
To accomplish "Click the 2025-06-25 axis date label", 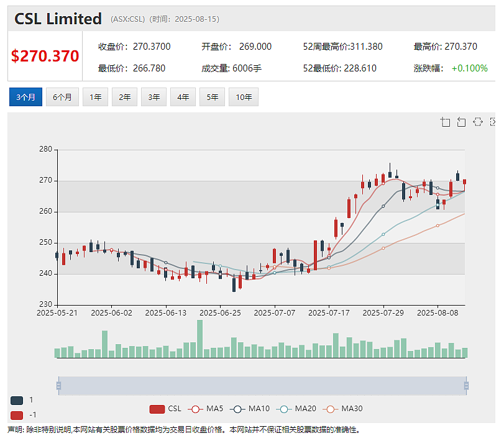I will [x=220, y=313].
